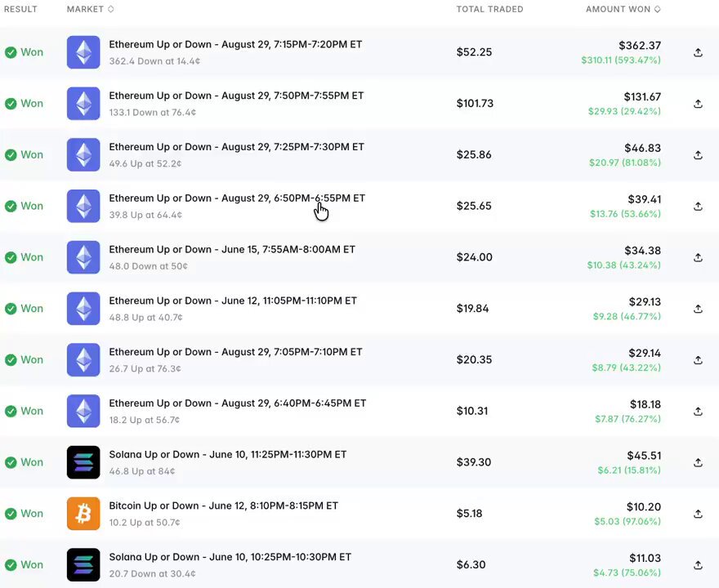Share the Bitcoin June 12, 8:10PM-8:15PM result
719x588 pixels.
point(698,514)
